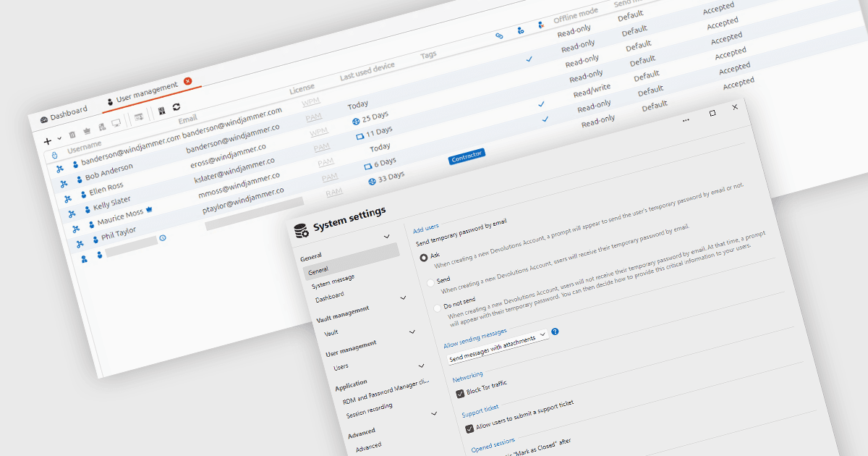Sort by the Username column header
868x456 pixels.
(85, 147)
